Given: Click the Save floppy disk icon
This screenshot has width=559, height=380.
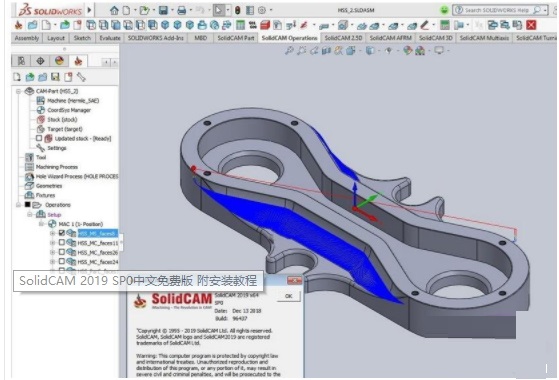Looking at the screenshot, I should point(163,10).
